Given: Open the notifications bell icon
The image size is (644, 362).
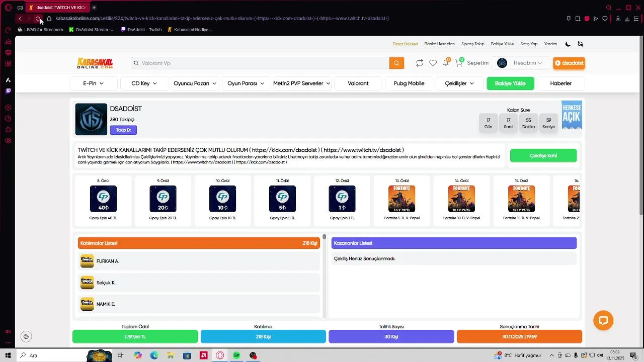Looking at the screenshot, I should point(446,63).
